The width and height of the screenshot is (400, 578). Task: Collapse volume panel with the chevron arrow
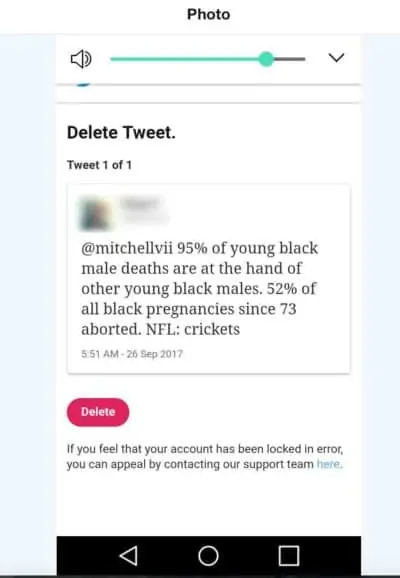click(x=336, y=58)
